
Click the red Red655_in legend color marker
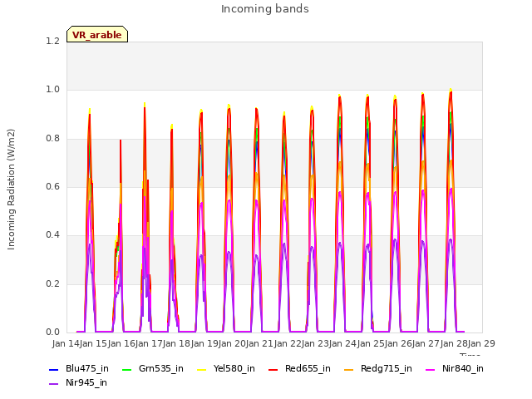(x=273, y=369)
